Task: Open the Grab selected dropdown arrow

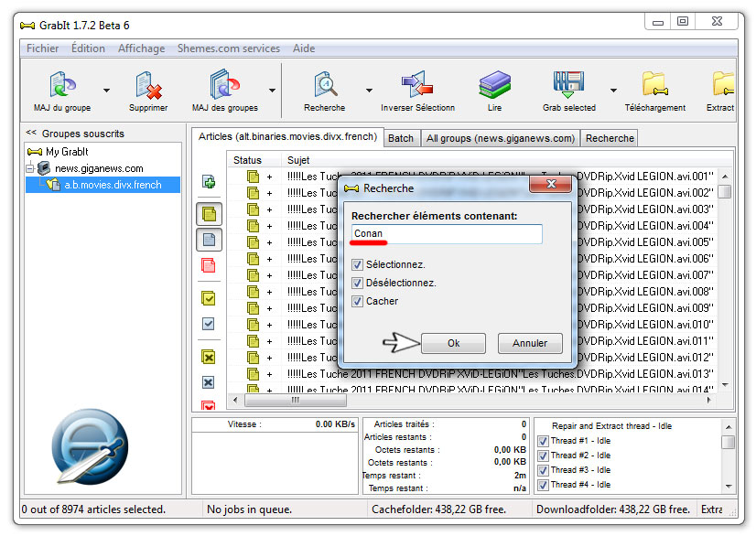Action: pyautogui.click(x=613, y=91)
